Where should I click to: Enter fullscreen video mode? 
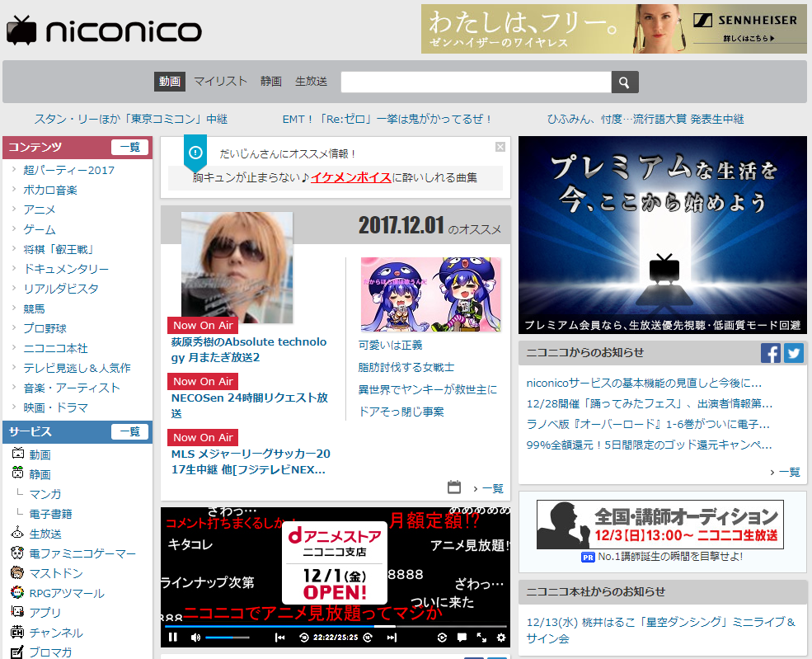(x=481, y=638)
